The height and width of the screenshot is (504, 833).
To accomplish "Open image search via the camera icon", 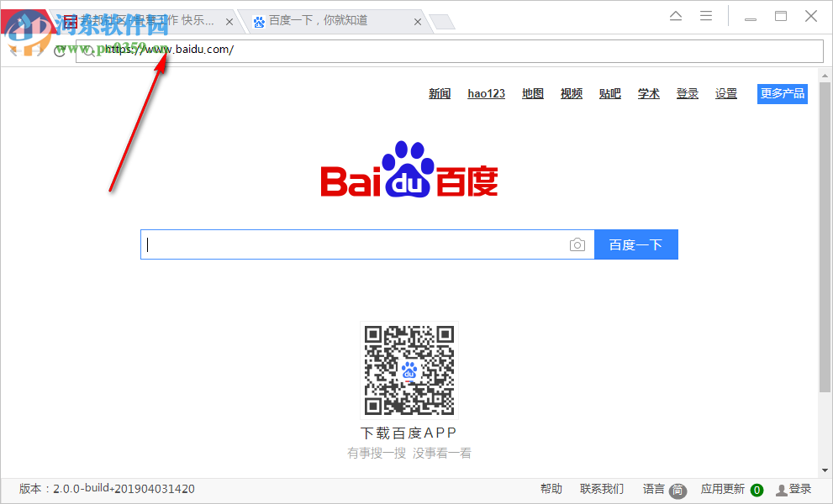I will pyautogui.click(x=577, y=244).
